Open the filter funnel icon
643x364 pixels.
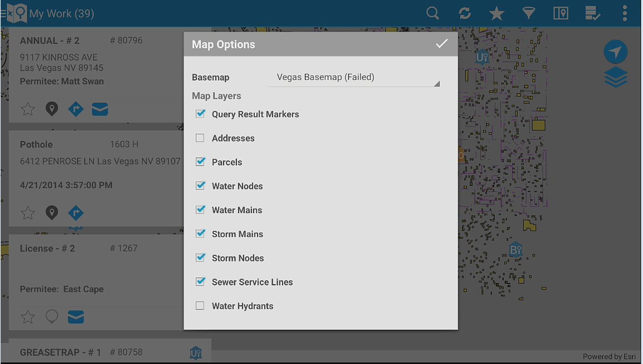point(528,13)
